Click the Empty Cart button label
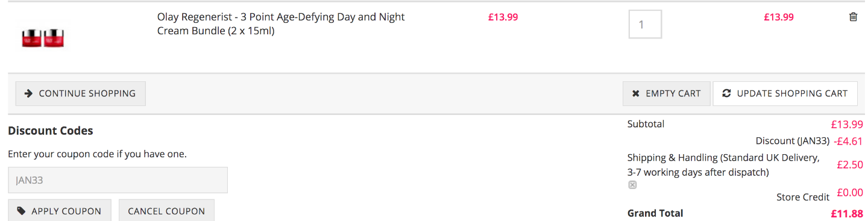Viewport: 868px width, 221px height. pyautogui.click(x=673, y=93)
